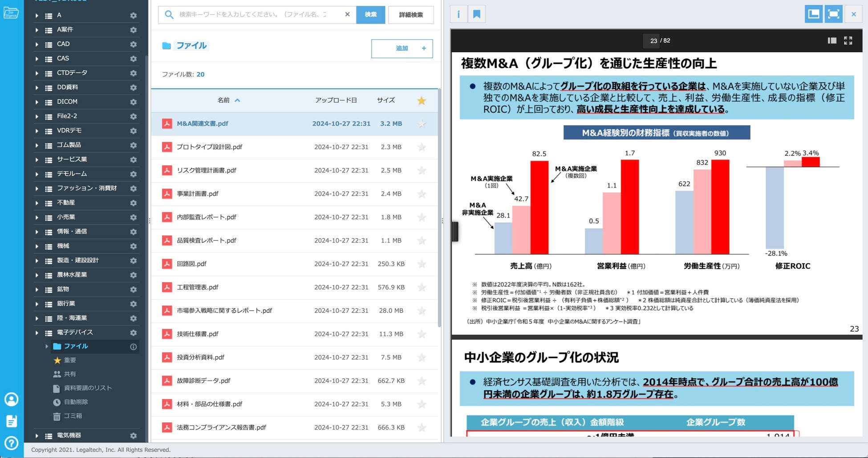
Task: Star the 事業計画書.pdf file
Action: click(422, 194)
